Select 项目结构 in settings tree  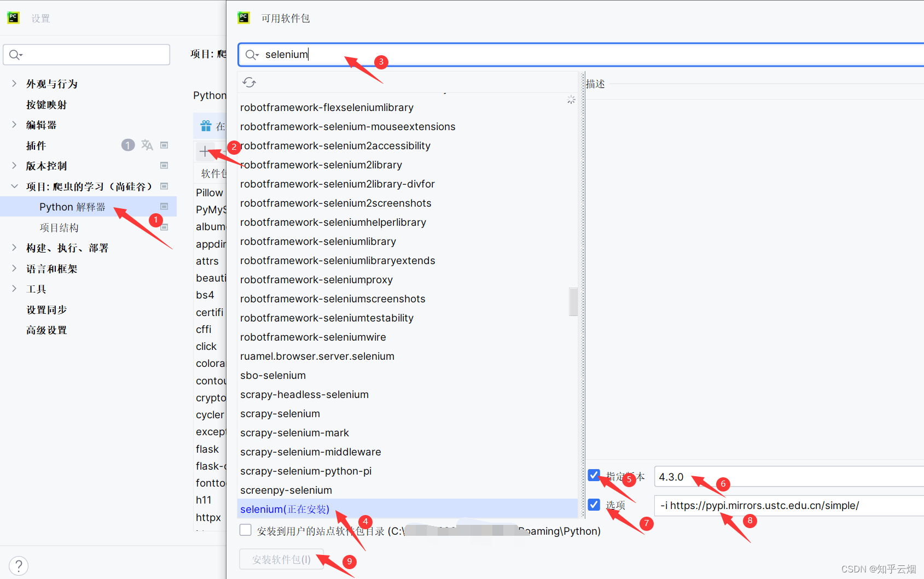pyautogui.click(x=59, y=227)
